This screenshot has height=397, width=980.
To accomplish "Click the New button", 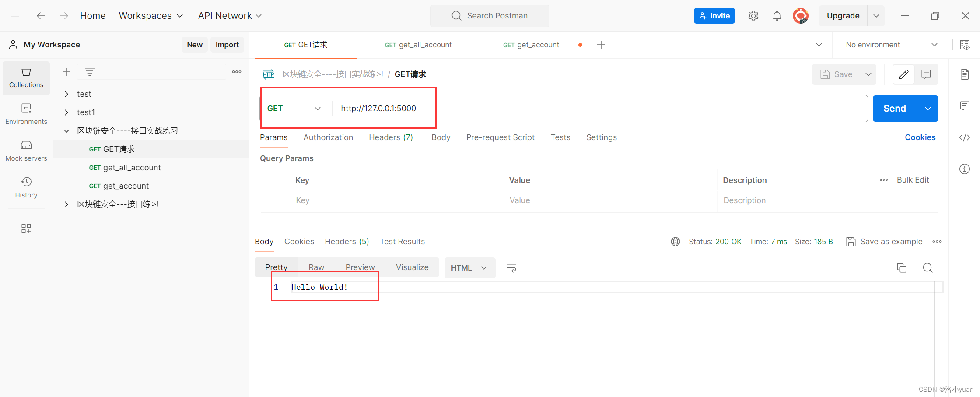I will [195, 45].
